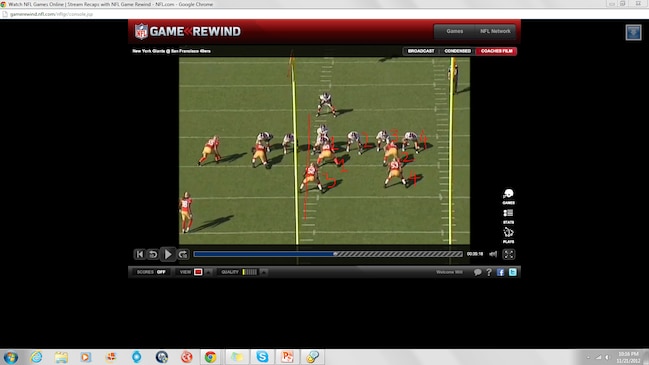The width and height of the screenshot is (649, 365).
Task: Open the NFL Network button
Action: pos(495,31)
